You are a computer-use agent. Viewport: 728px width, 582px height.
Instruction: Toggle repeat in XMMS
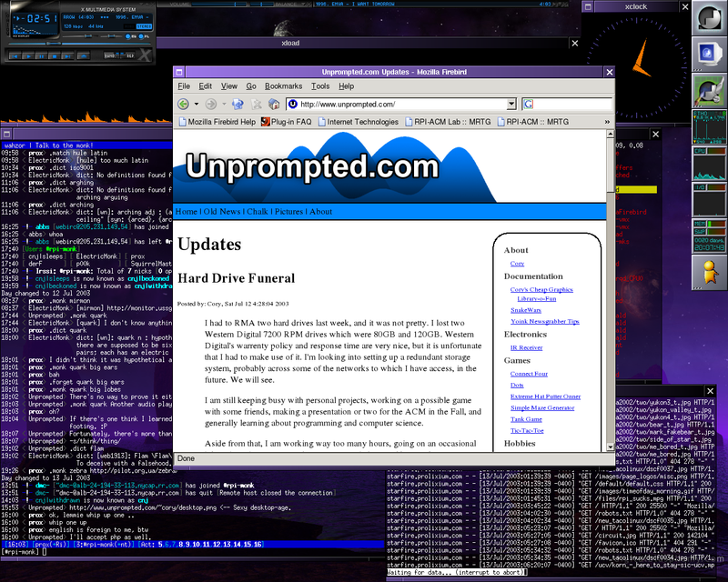point(128,55)
